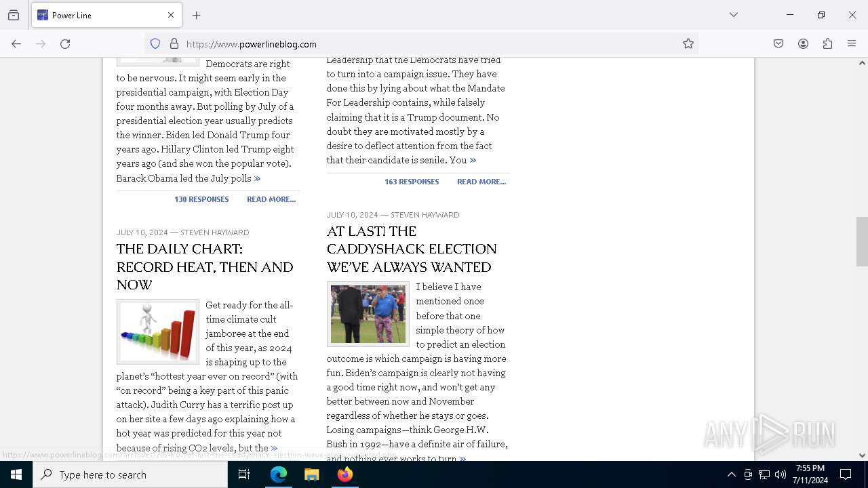Open the Firefox account menu
868x488 pixels.
point(803,44)
